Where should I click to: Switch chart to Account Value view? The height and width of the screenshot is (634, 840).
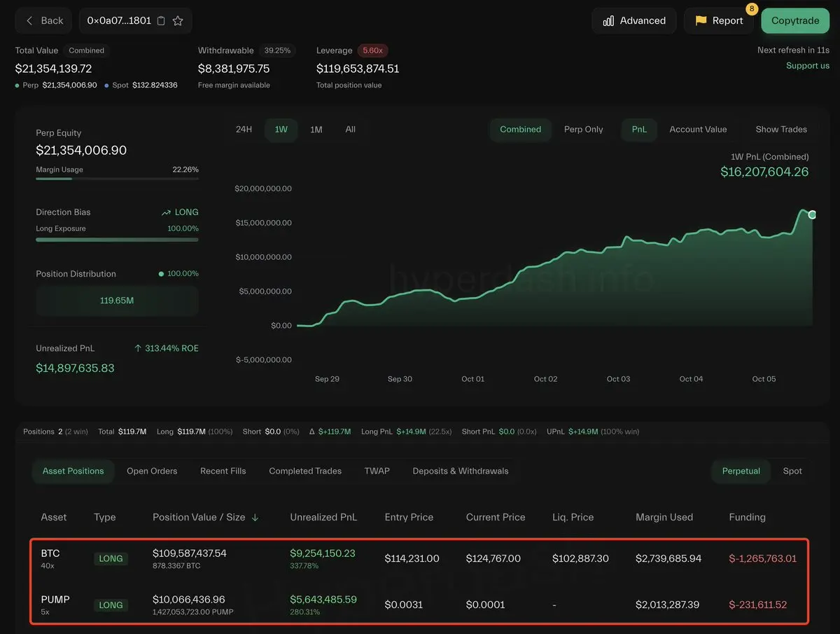point(697,130)
